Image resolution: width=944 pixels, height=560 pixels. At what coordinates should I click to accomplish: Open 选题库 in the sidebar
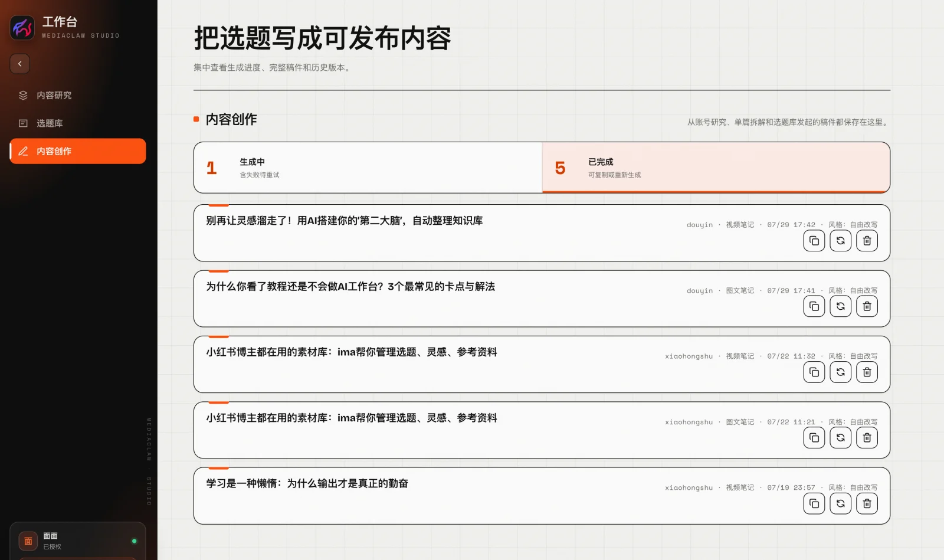(x=78, y=123)
